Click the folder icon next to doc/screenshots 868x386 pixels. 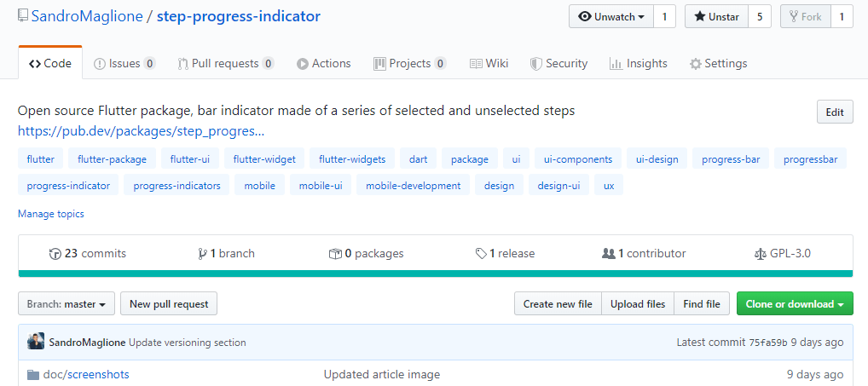pyautogui.click(x=33, y=375)
